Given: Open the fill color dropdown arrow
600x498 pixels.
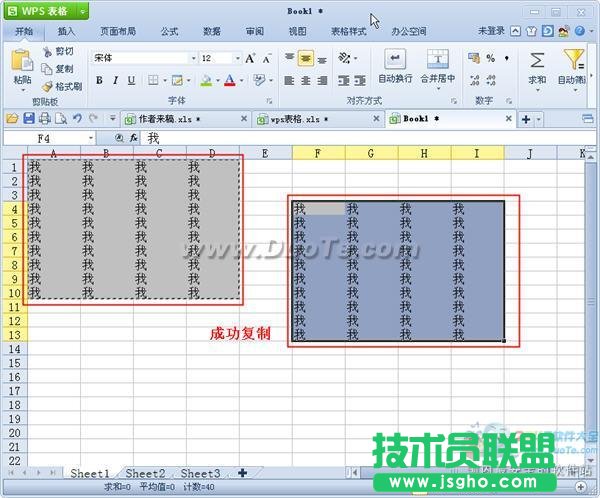Looking at the screenshot, I should coord(218,81).
